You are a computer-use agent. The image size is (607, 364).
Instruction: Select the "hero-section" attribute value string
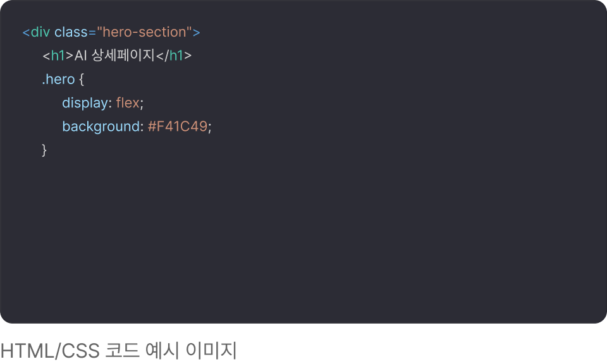pos(144,32)
